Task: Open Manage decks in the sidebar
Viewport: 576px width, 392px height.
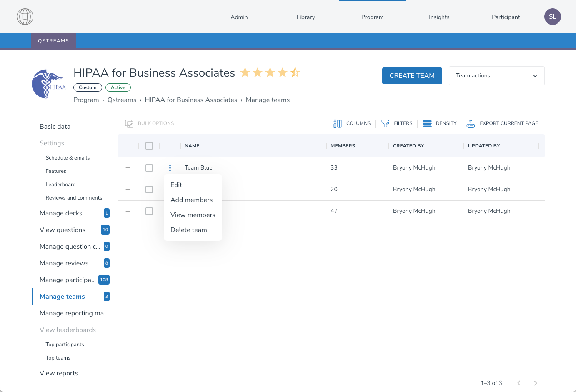Action: 61,213
